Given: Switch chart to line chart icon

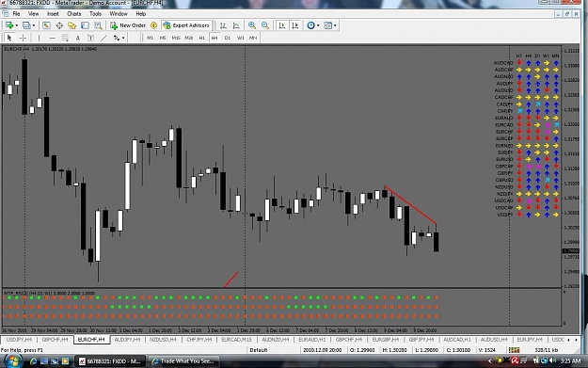Looking at the screenshot, I should (x=236, y=25).
